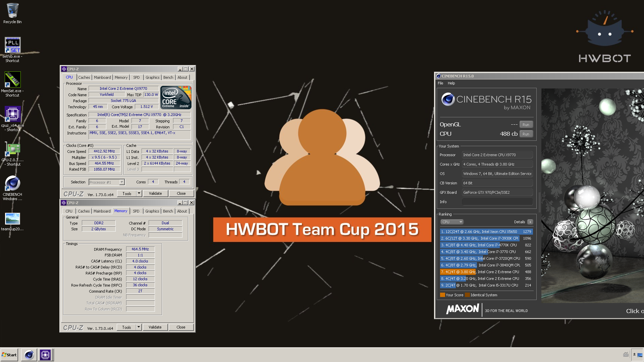The width and height of the screenshot is (644, 362).
Task: Open CINEBENCH Windows desktop shortcut
Action: coord(12,184)
